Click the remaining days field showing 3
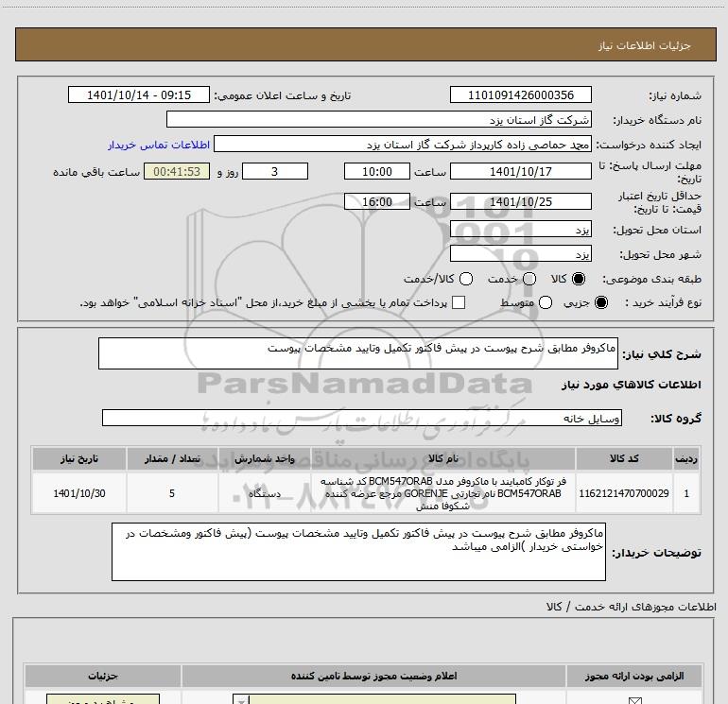Screen dimensions: 728x704 pyautogui.click(x=275, y=171)
